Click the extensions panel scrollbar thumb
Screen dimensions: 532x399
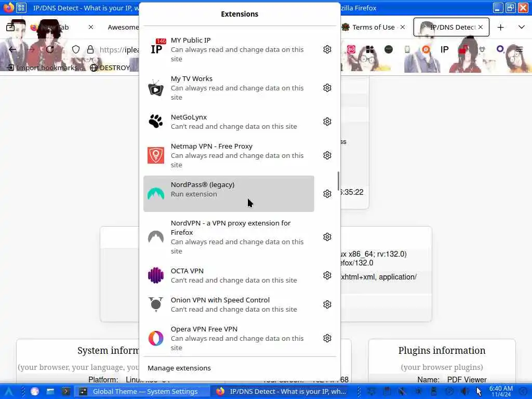tap(338, 181)
